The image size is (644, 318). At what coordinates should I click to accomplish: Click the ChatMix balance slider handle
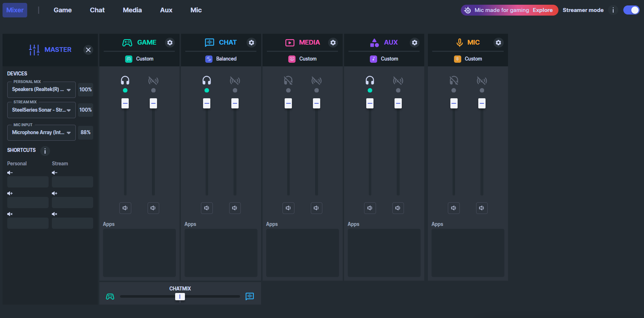(x=180, y=297)
